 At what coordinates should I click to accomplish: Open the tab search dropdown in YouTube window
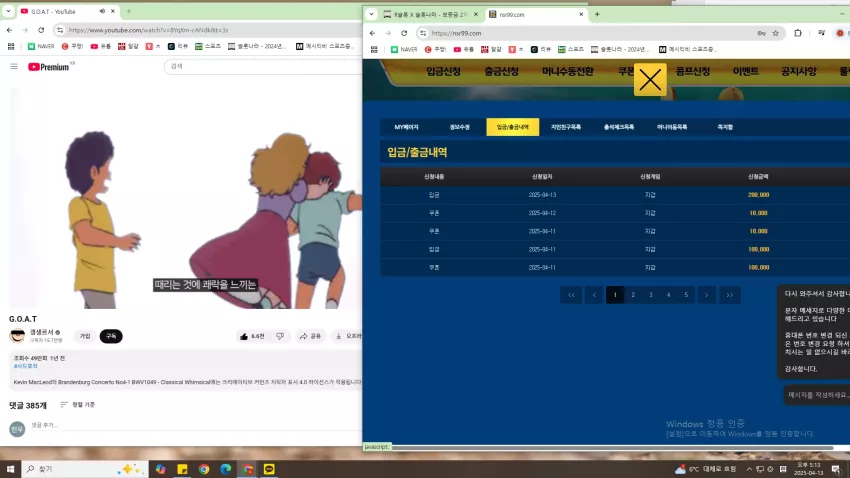[8, 11]
